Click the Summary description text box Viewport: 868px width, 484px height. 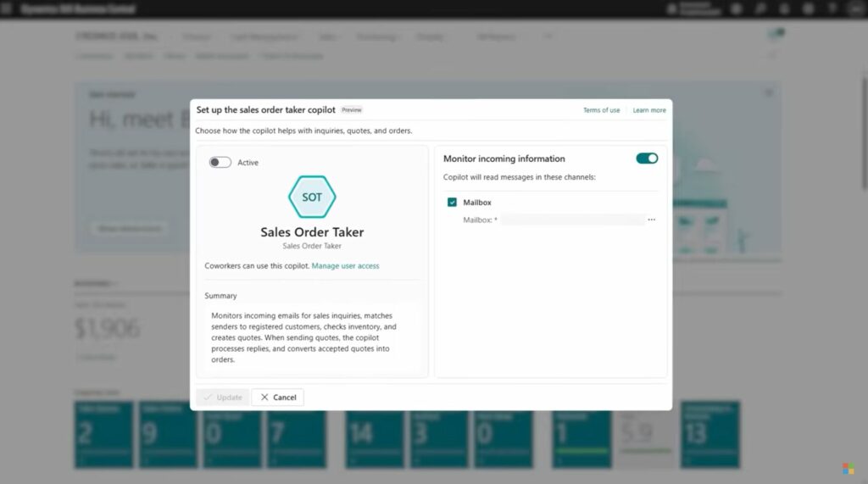(x=312, y=337)
